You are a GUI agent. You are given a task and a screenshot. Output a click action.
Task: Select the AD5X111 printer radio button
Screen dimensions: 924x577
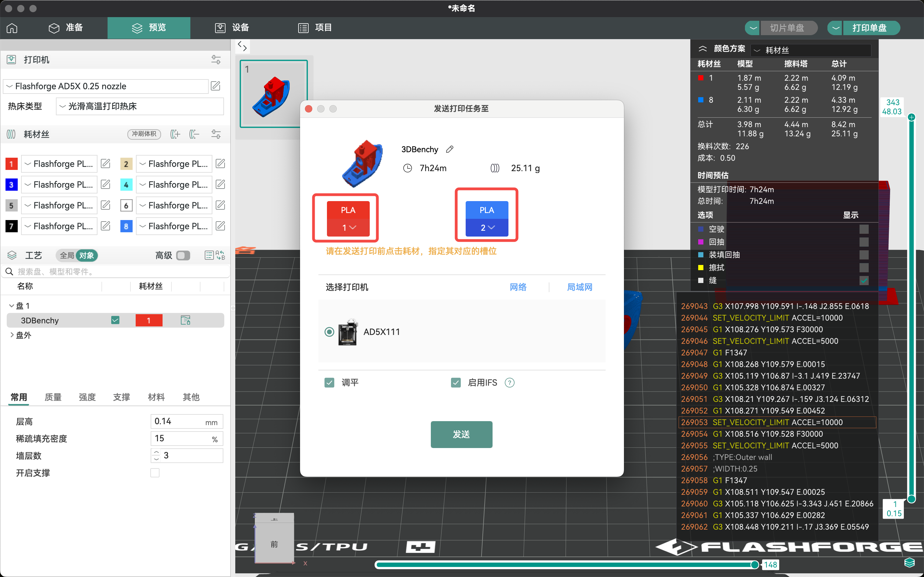[329, 332]
